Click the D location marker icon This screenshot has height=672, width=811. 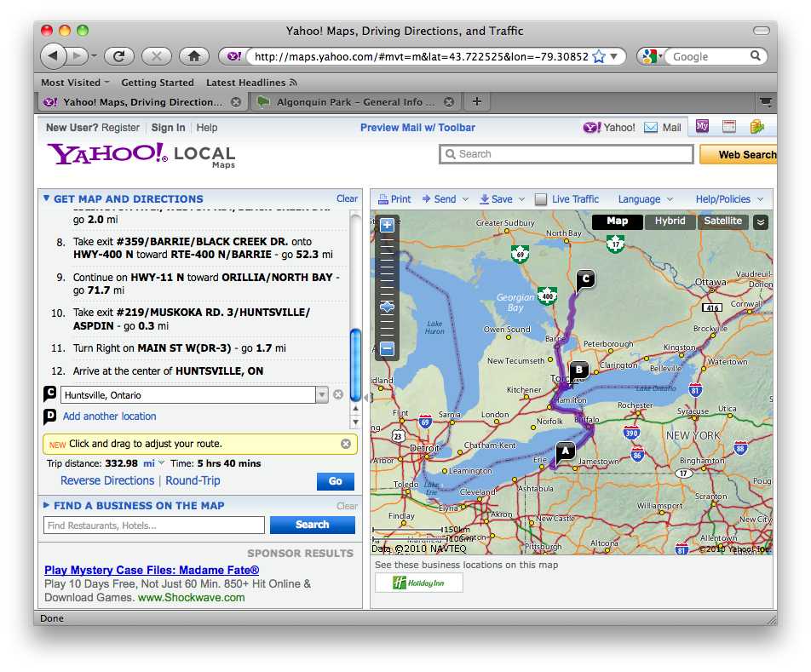coord(49,416)
